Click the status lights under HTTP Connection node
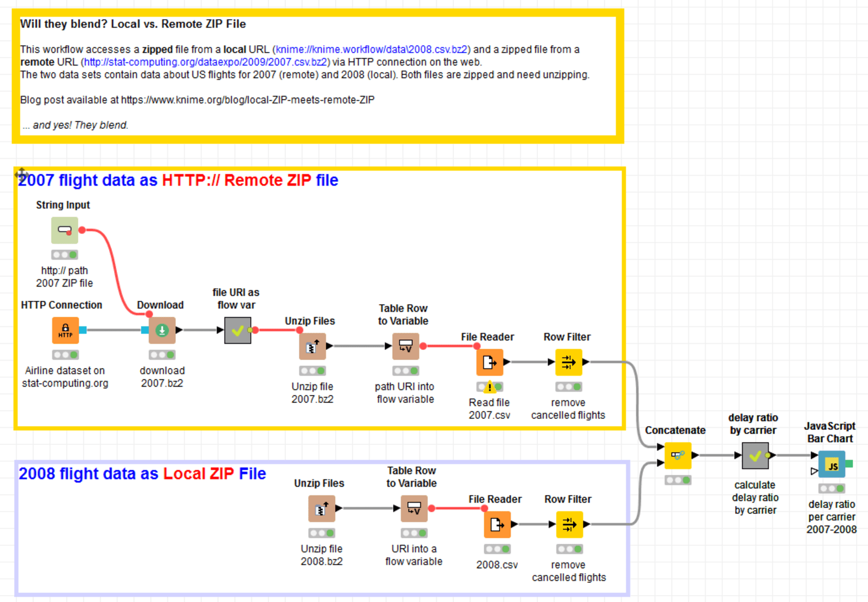 [x=66, y=355]
